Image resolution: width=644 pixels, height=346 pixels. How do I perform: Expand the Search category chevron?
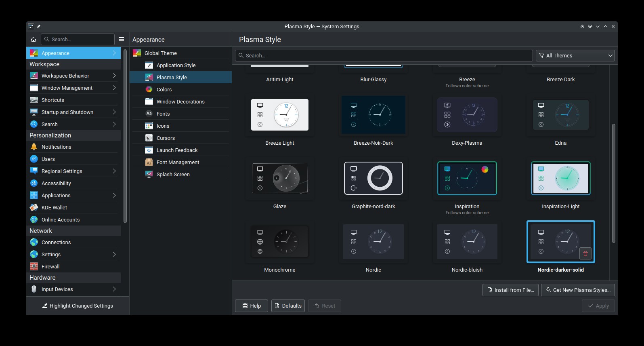pos(114,124)
